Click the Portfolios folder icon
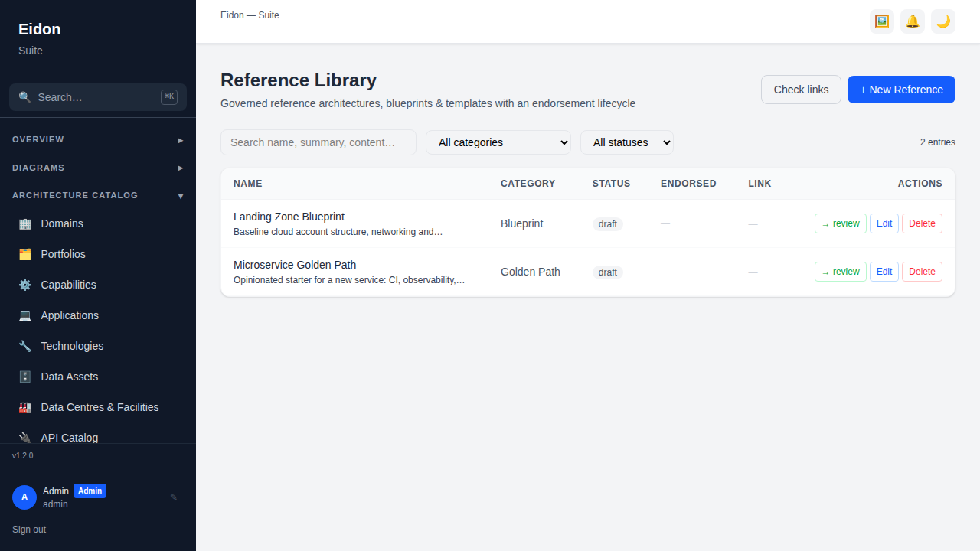The image size is (980, 551). click(25, 254)
